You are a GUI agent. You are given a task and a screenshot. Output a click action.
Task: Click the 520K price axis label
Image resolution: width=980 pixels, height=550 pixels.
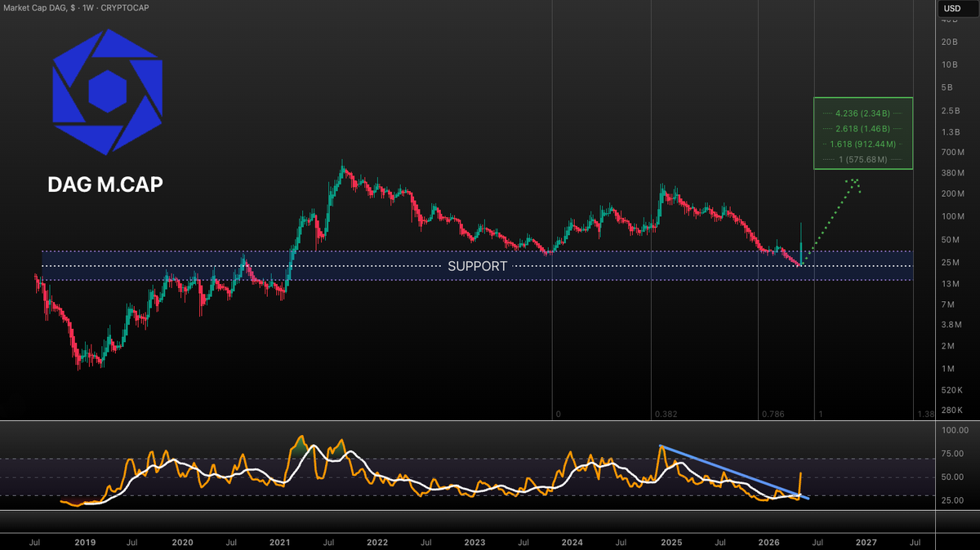click(951, 391)
